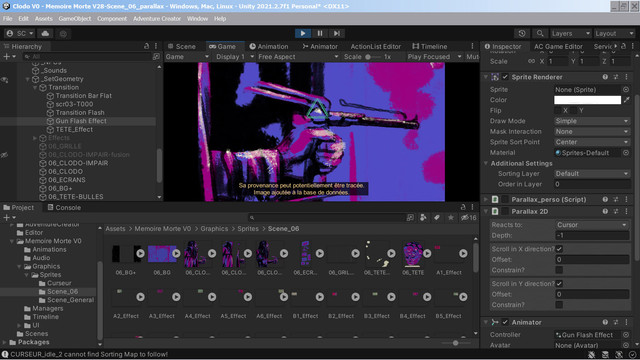Click the Project panel Search by Type icon
This screenshot has width=640, height=360.
tap(423, 218)
